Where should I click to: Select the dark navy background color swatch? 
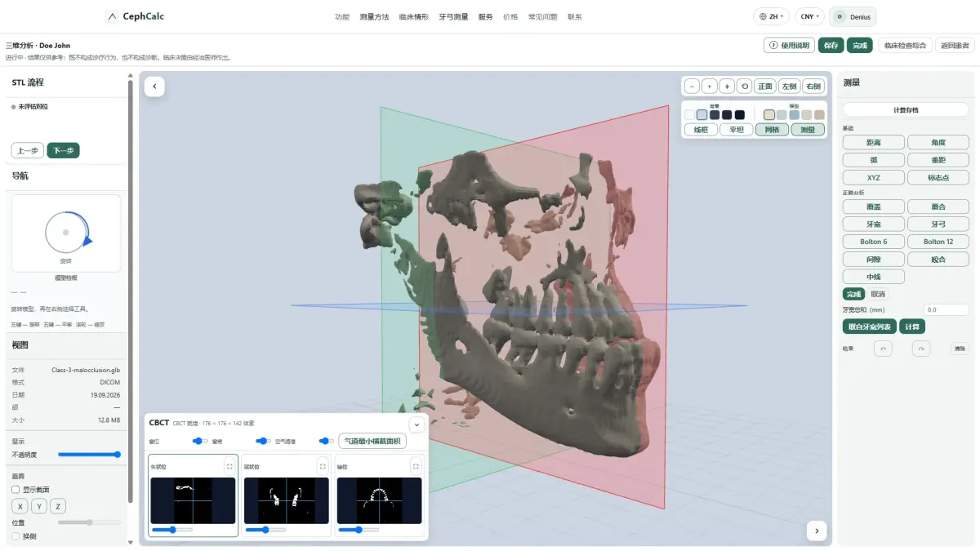(727, 115)
